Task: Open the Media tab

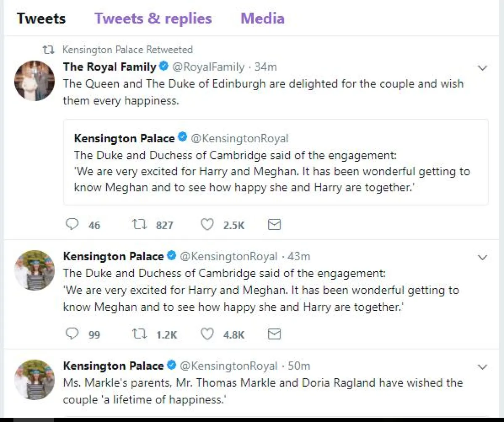Action: [x=262, y=18]
